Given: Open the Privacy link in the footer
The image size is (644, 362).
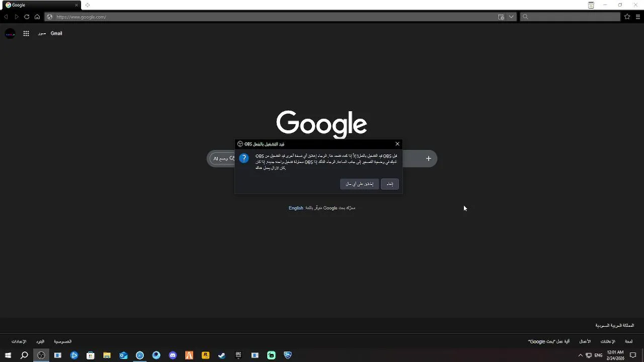Looking at the screenshot, I should pos(63,341).
